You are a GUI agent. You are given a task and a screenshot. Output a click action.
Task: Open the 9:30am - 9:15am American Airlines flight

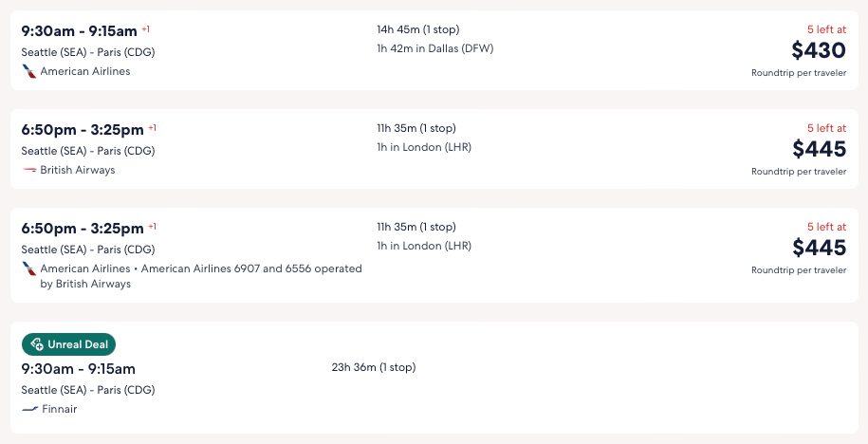coord(80,30)
